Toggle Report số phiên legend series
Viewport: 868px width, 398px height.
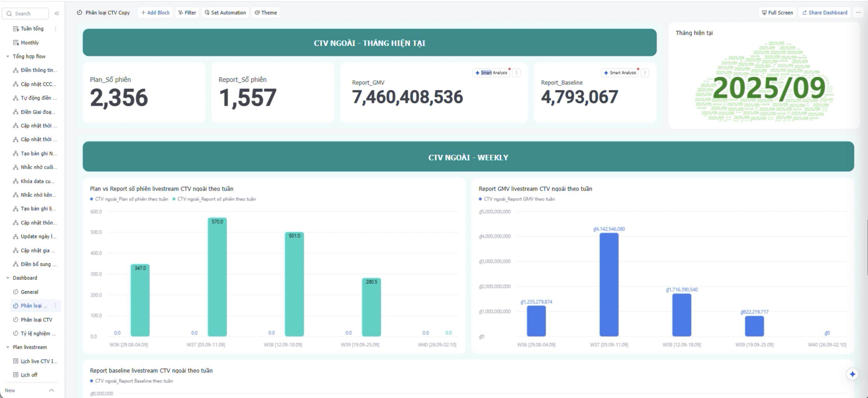214,199
